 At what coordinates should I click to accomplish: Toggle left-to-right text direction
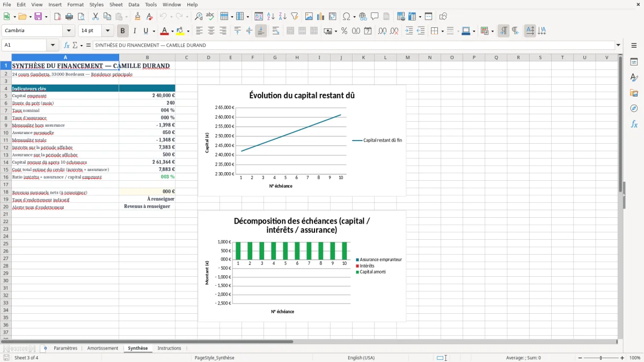coord(503,31)
